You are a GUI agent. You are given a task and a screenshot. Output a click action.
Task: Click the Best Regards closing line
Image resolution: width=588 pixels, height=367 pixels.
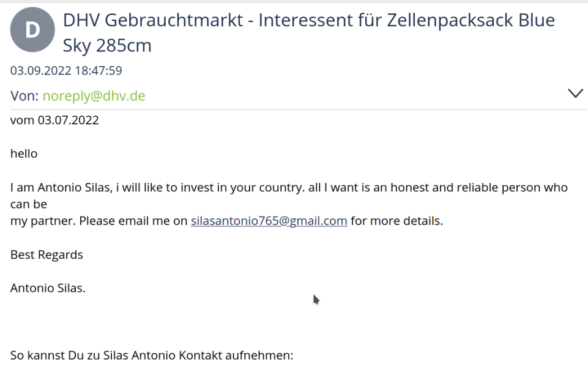[x=47, y=254]
